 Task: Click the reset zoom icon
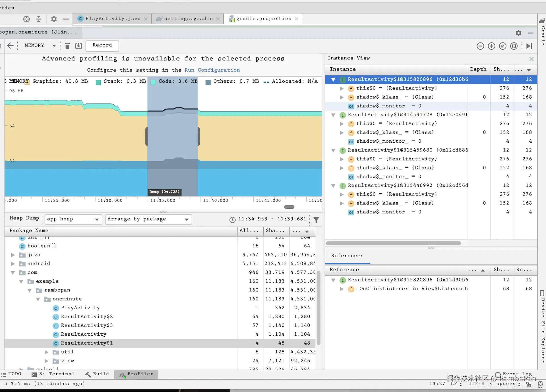[502, 46]
